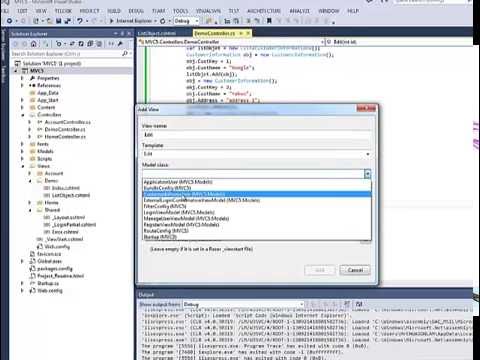The height and width of the screenshot is (360, 480).
Task: Click the bookmark toolbar icon
Action: (x=269, y=21)
